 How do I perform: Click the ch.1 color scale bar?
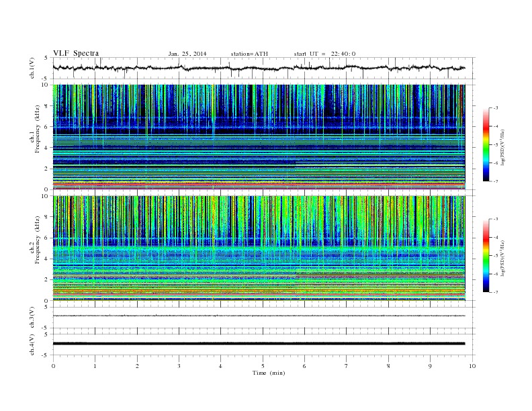coord(486,144)
